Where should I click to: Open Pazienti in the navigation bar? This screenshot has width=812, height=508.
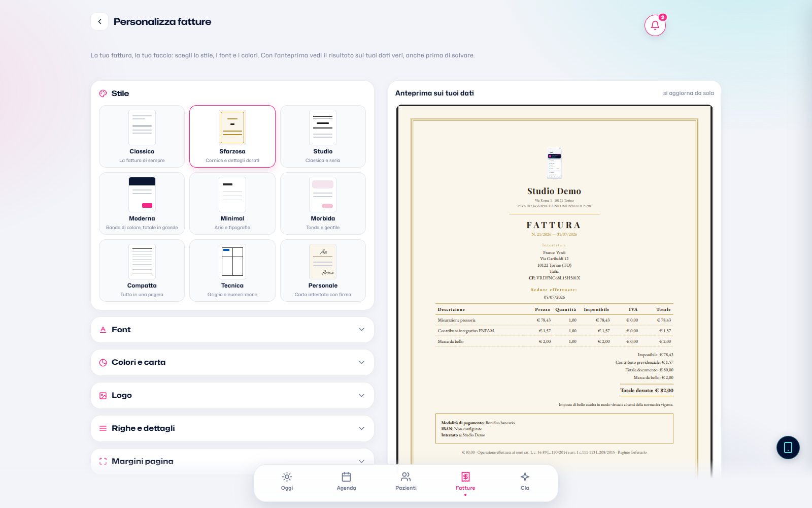(x=406, y=481)
